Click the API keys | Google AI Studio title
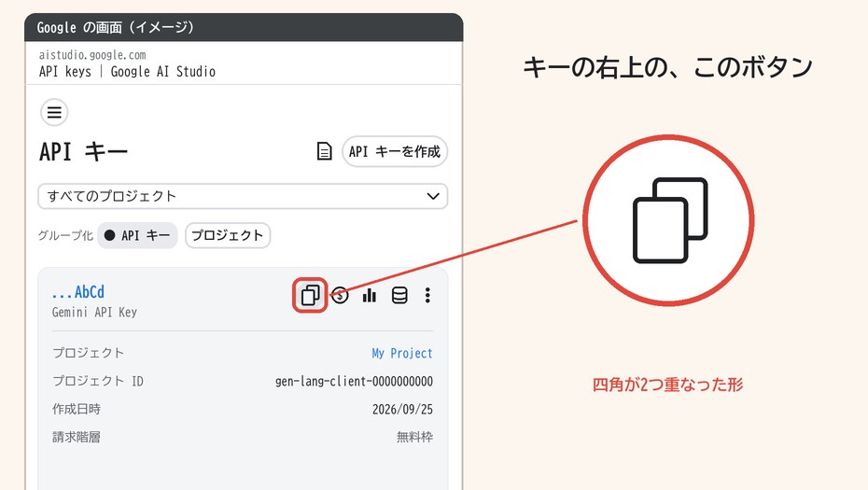Viewport: 868px width, 490px height. click(x=127, y=72)
